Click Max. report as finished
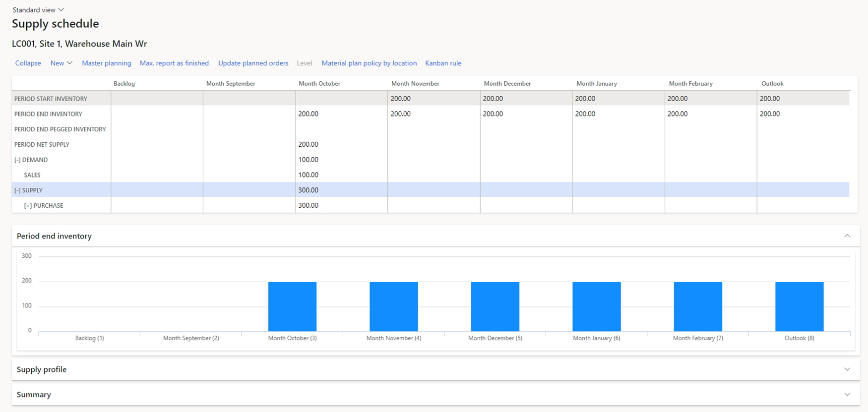Screen dimensions: 868x412 174,63
